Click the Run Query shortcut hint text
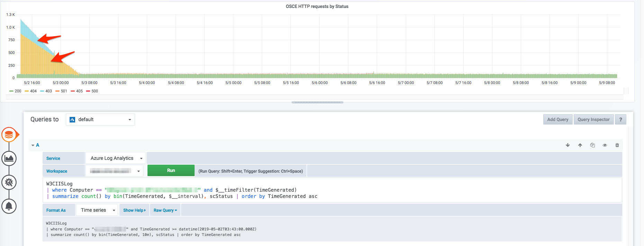 (x=251, y=171)
